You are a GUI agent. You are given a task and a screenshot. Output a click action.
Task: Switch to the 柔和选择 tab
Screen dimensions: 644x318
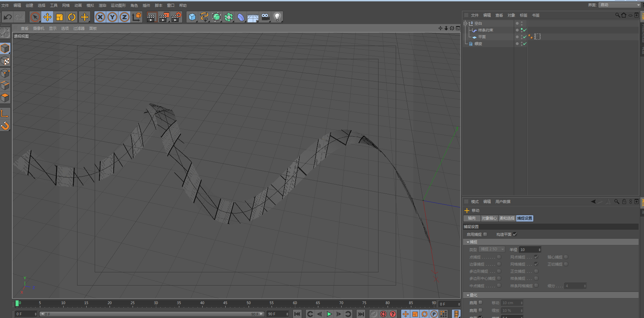pos(507,219)
